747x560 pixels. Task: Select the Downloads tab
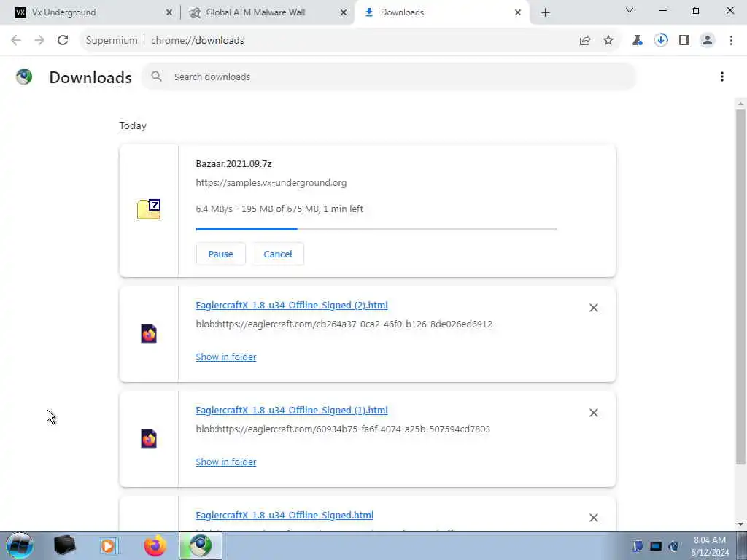click(x=441, y=12)
